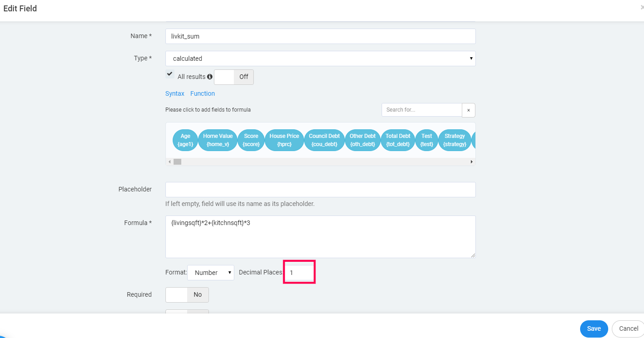
Task: Click the Cancel button
Action: tap(628, 328)
